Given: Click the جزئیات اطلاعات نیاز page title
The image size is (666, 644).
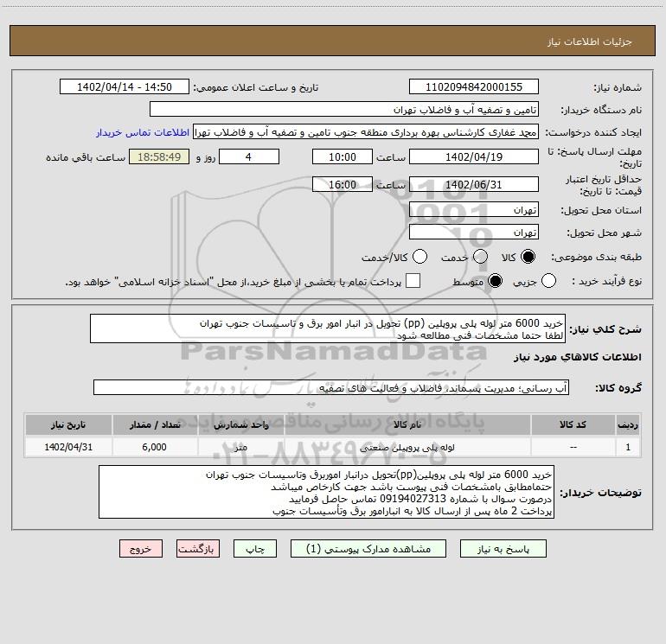Looking at the screenshot, I should pos(590,41).
